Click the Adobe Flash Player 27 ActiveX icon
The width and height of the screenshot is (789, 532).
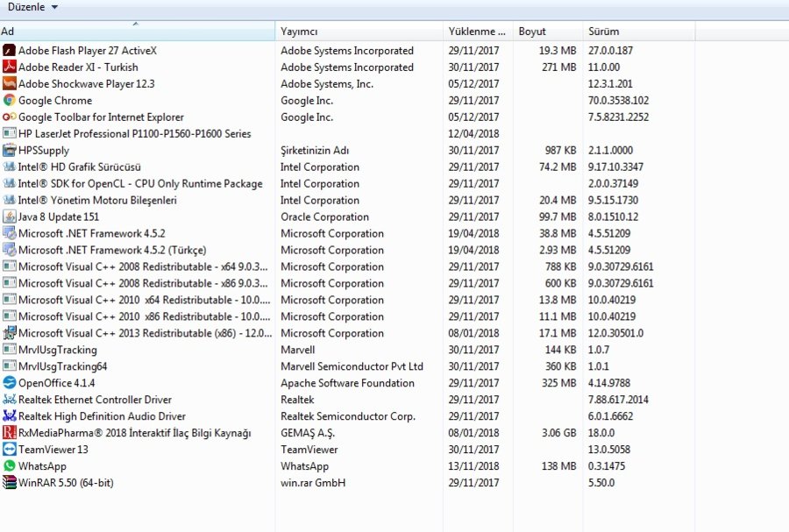pyautogui.click(x=9, y=50)
